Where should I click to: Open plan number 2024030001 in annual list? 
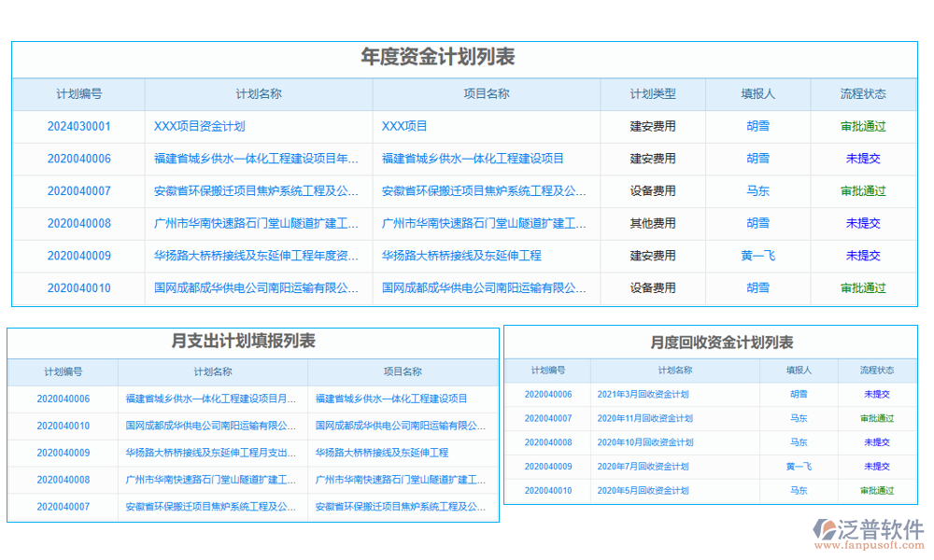pyautogui.click(x=79, y=126)
